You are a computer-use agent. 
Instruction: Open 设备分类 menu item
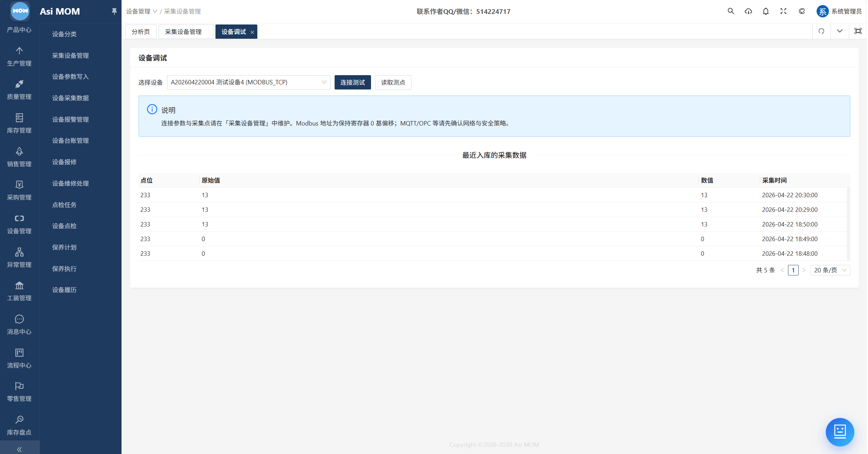pos(64,34)
